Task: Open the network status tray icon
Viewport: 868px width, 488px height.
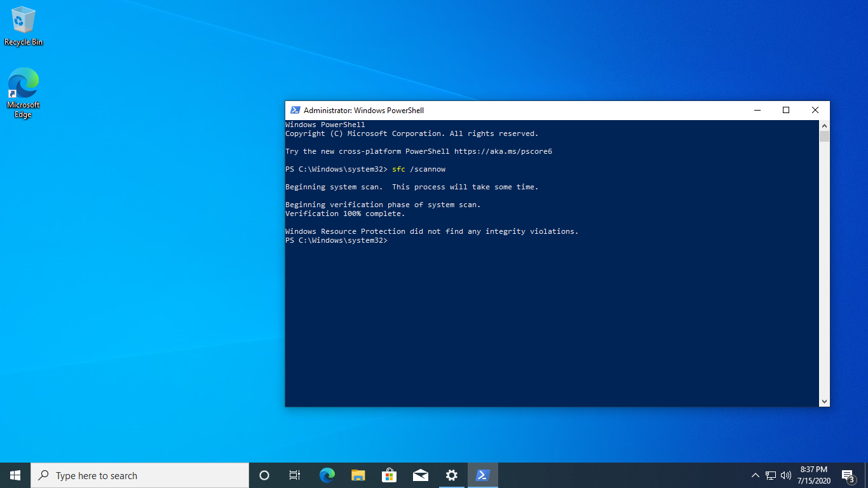Action: pyautogui.click(x=771, y=475)
